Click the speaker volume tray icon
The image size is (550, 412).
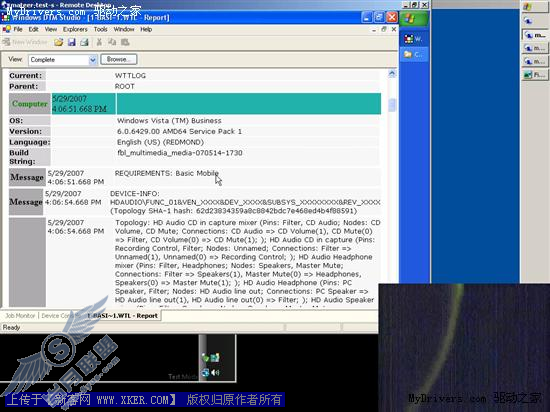[x=215, y=372]
